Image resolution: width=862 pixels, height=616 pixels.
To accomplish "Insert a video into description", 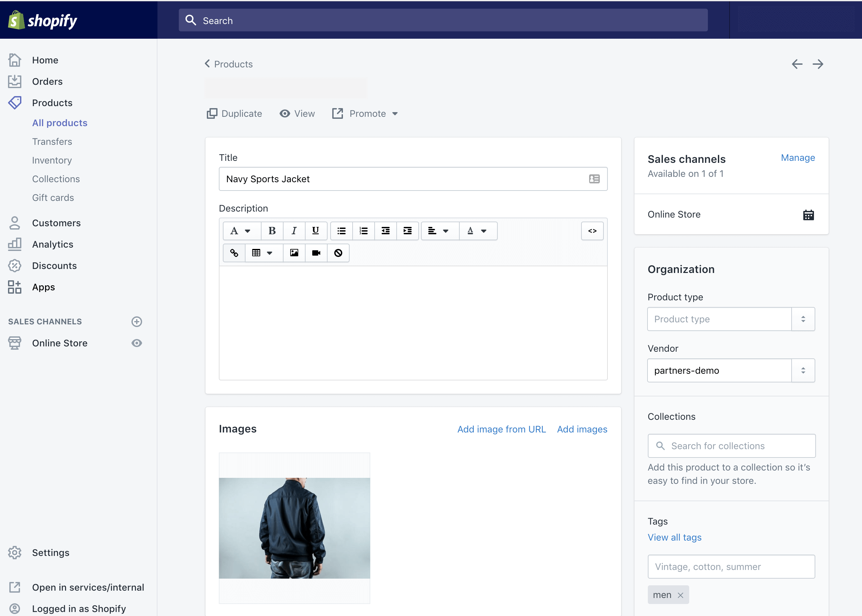I will [x=316, y=253].
